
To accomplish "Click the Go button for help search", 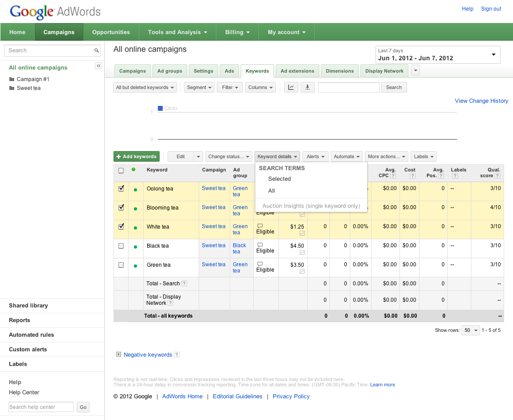I will click(83, 407).
